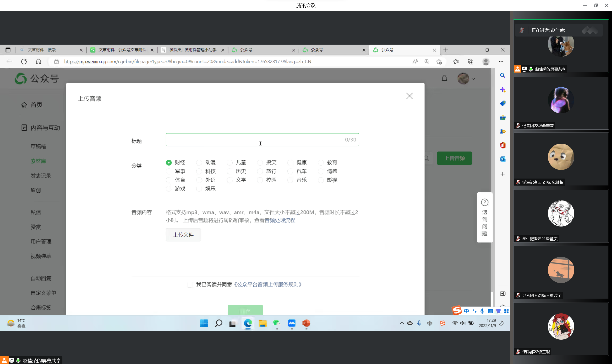The height and width of the screenshot is (364, 612).
Task: Click the notification bell icon
Action: (x=444, y=79)
